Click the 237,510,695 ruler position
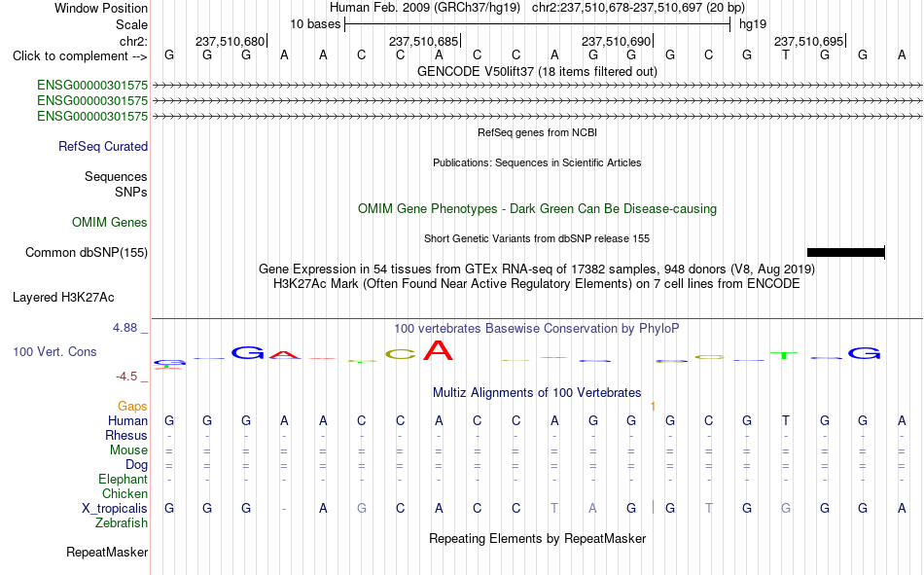Image resolution: width=924 pixels, height=575 pixels. [808, 41]
